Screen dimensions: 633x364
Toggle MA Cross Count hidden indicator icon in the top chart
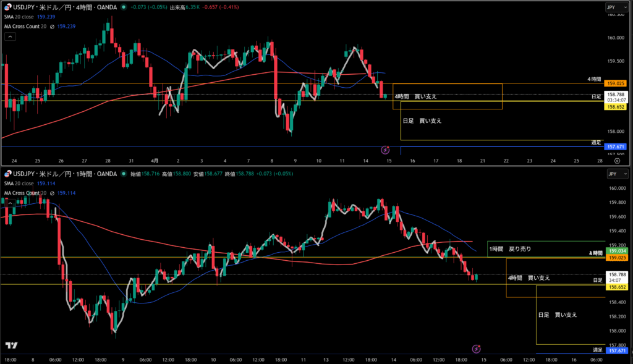[x=52, y=27]
